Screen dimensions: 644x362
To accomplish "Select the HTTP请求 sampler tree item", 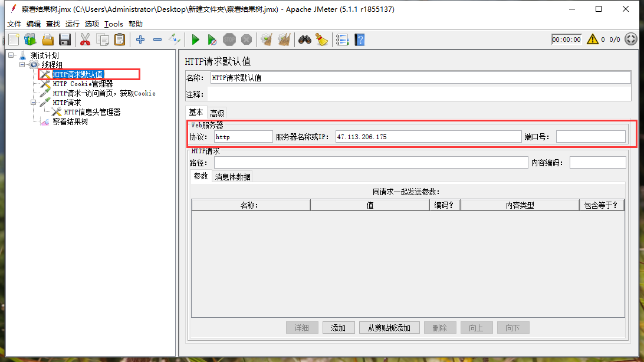I will (67, 103).
